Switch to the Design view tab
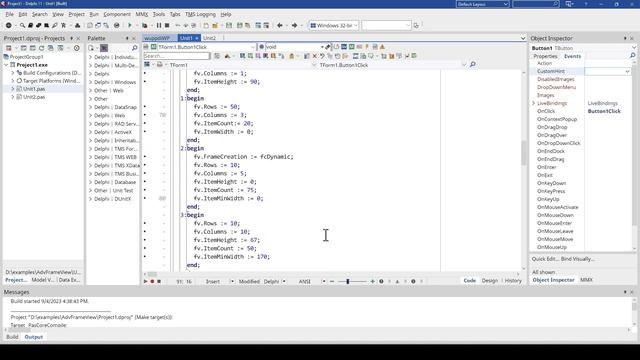 [489, 281]
